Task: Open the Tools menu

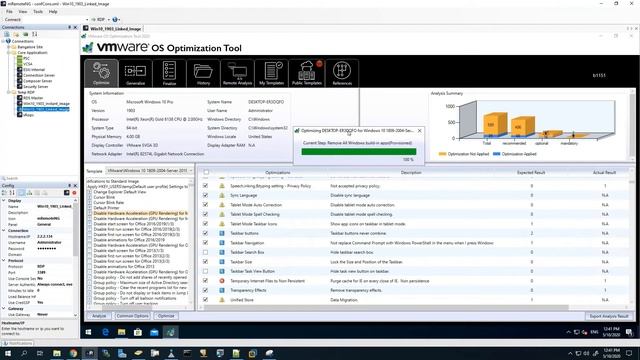Action: point(38,12)
